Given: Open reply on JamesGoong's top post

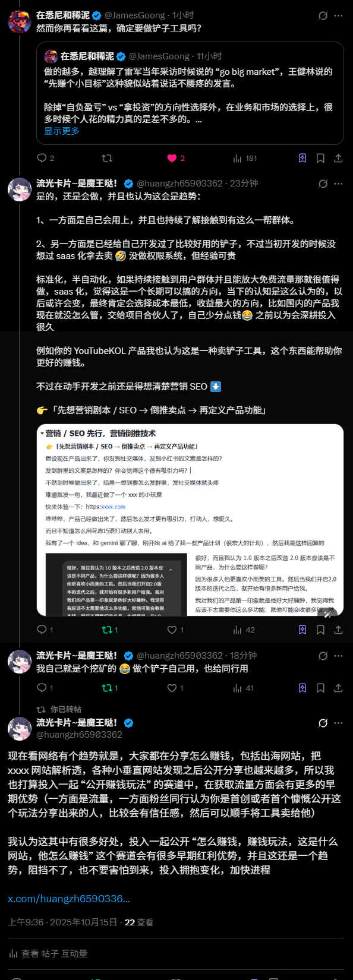Looking at the screenshot, I should [45, 158].
